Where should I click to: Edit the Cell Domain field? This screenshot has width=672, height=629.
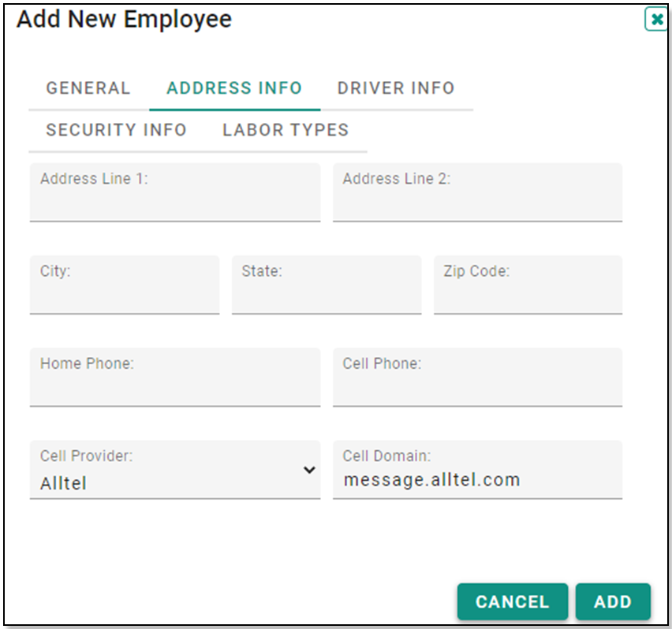(477, 470)
